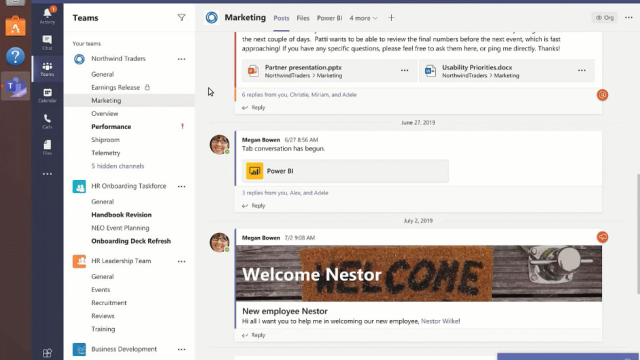
Task: Click the Business Development team avatar
Action: (79, 349)
